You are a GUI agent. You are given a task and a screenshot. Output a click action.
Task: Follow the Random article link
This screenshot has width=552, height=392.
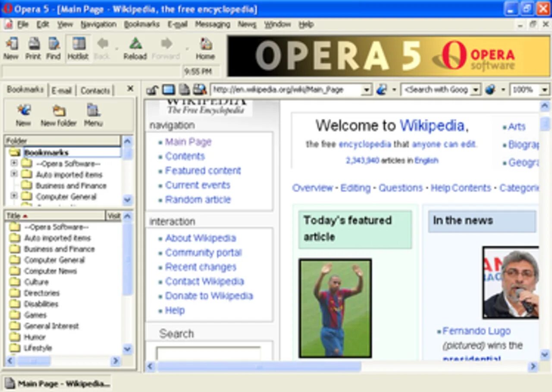(198, 199)
